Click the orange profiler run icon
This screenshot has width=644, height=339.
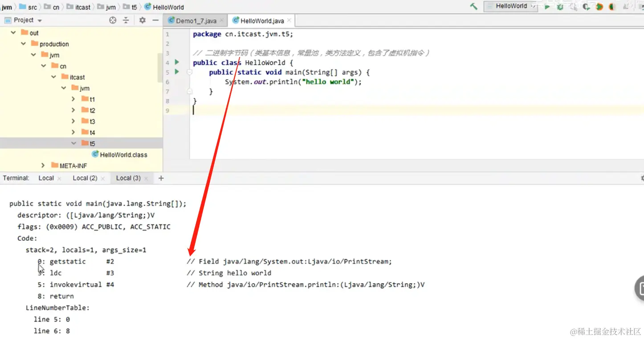[599, 7]
